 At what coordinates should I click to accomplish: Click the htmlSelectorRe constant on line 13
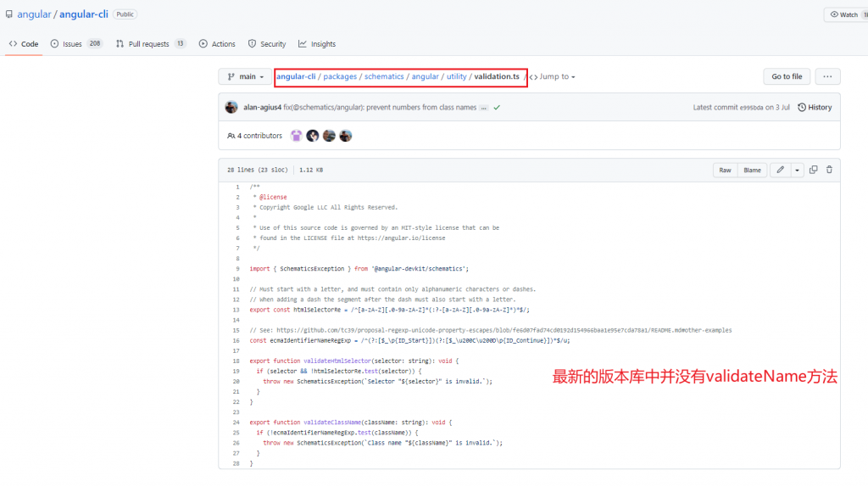click(317, 310)
